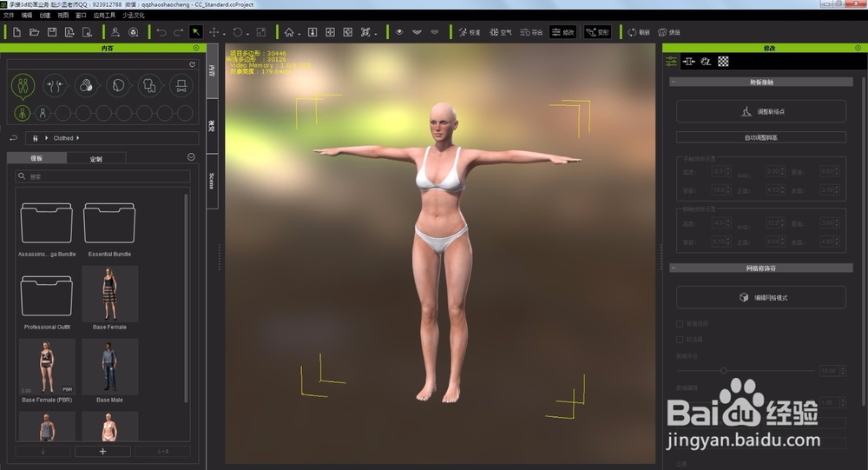Open dropdown beside frame selection icon

point(375,34)
